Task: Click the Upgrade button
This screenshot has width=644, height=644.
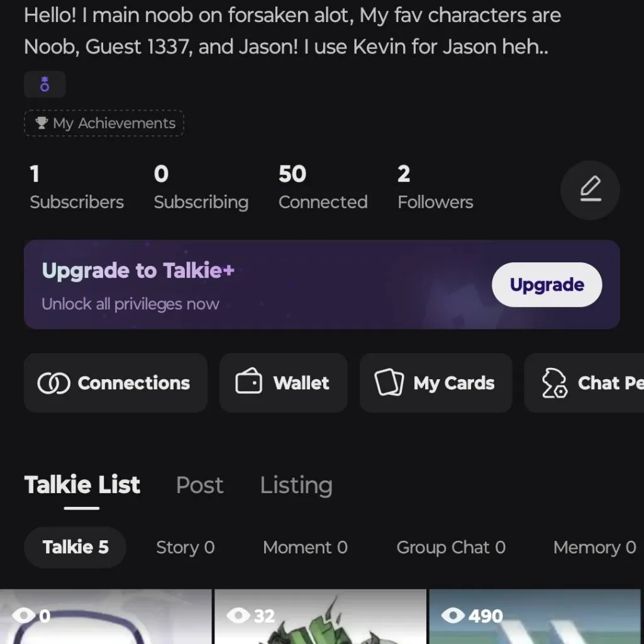Action: pyautogui.click(x=547, y=285)
